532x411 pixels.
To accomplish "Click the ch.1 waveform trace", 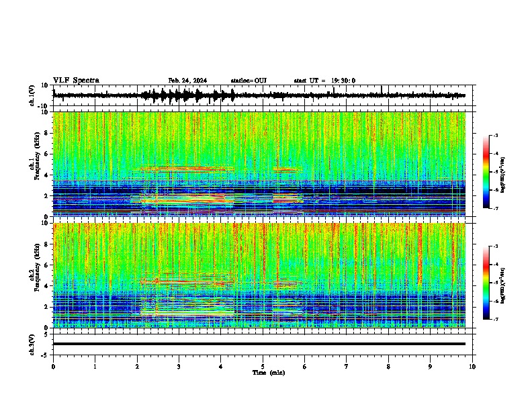I will point(259,95).
